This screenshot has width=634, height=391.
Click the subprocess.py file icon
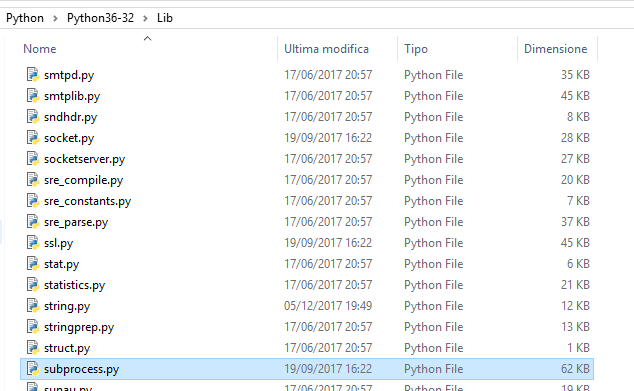click(x=33, y=369)
